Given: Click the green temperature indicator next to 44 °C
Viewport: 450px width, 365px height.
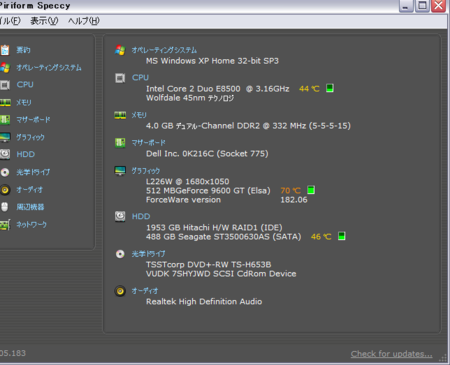Looking at the screenshot, I should pyautogui.click(x=330, y=88).
